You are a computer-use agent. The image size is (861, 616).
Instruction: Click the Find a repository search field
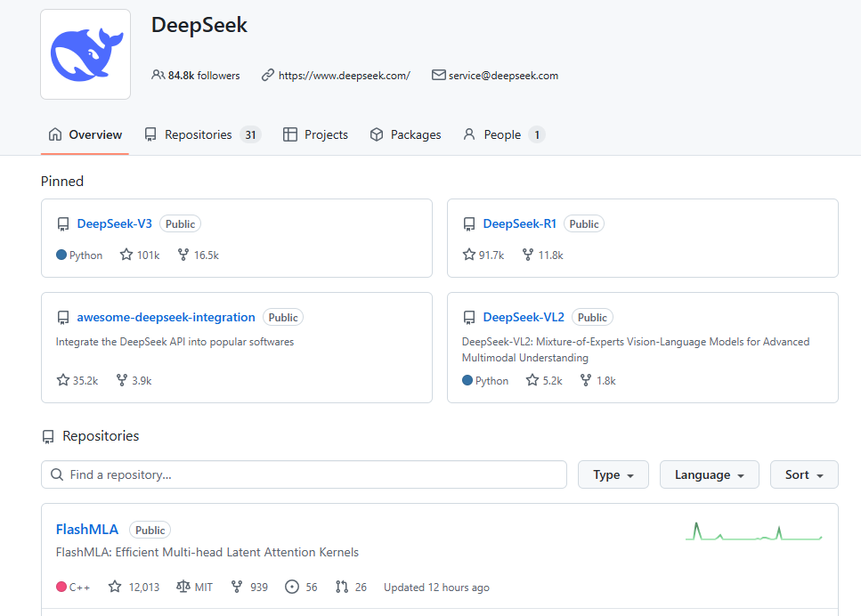pos(304,474)
